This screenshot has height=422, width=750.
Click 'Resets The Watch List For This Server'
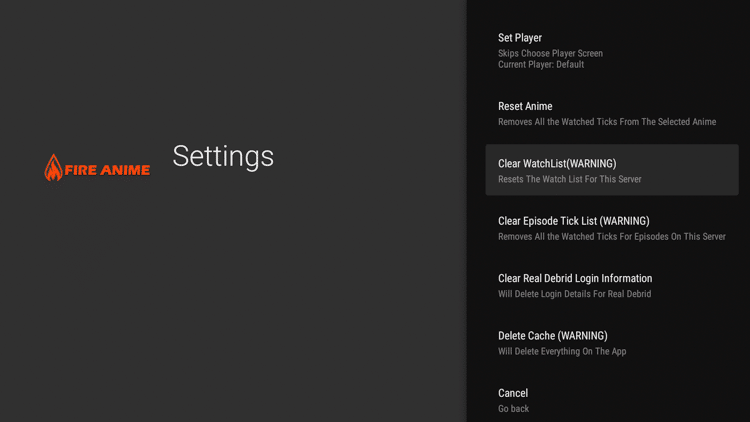(x=569, y=180)
